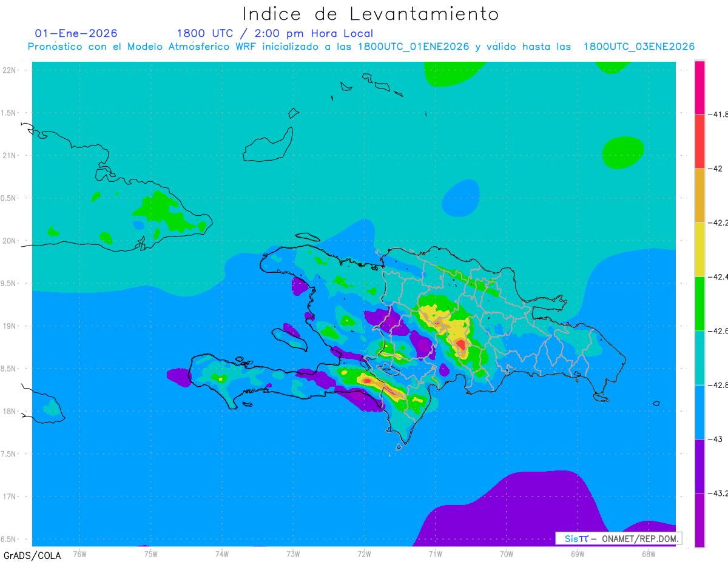This screenshot has height=562, width=728.
Task: Pick the red swatch between -41.8 and -42
Action: click(699, 141)
